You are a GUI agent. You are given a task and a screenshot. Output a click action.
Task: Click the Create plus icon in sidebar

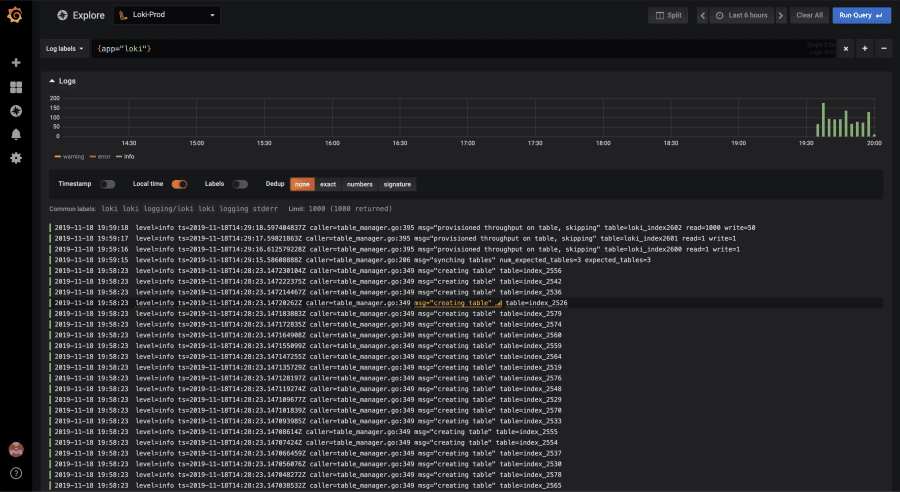(16, 63)
